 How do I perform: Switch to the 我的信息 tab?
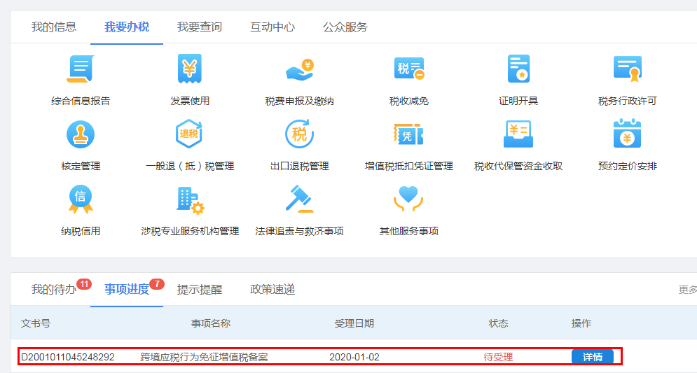[x=54, y=27]
